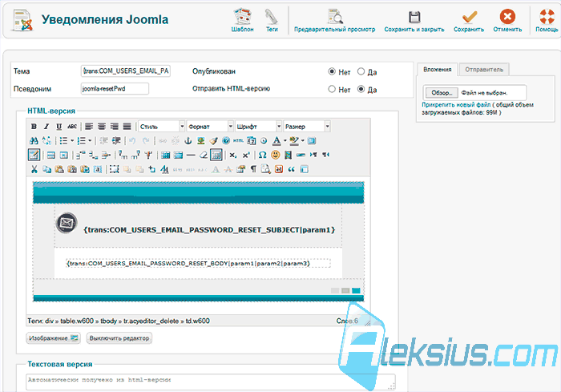Viewport: 561px width, 392px height.
Task: Toggle the highlighted edit-mode button
Action: point(34,155)
